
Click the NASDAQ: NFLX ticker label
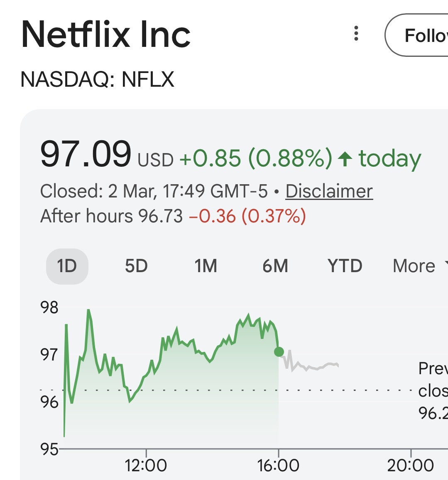point(97,79)
